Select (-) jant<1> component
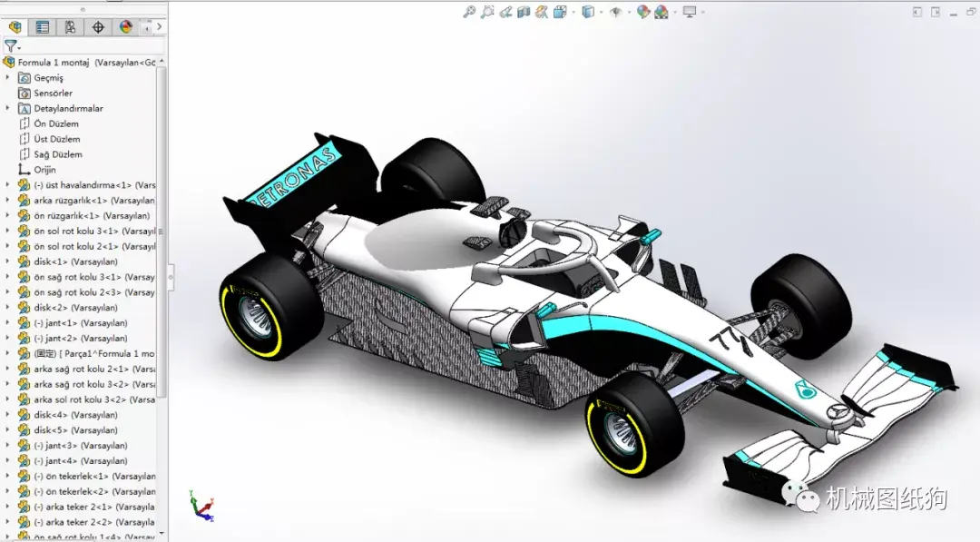The height and width of the screenshot is (542, 980). pyautogui.click(x=73, y=322)
